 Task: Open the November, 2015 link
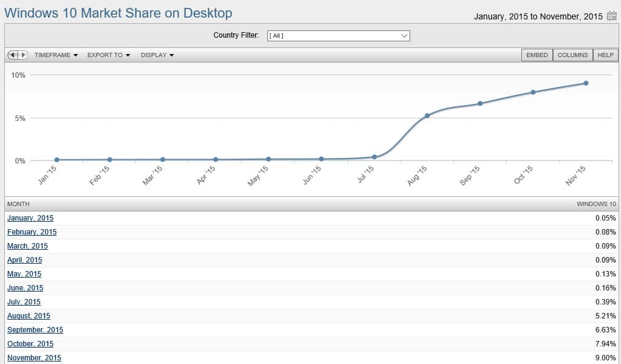point(34,358)
